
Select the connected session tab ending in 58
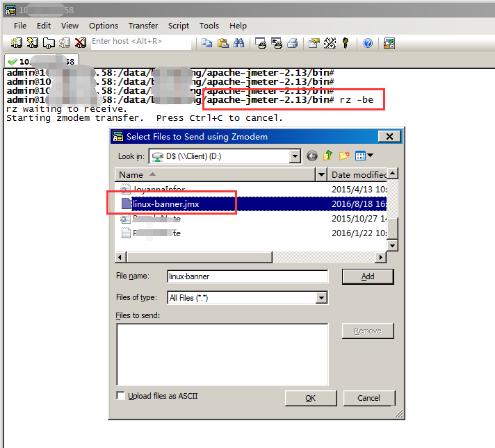(x=41, y=61)
